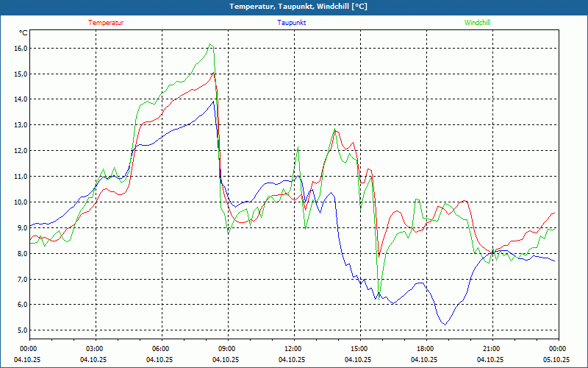Screen dimensions: 588x368
Task: Select the 06:00 time axis label
Action: tap(161, 349)
